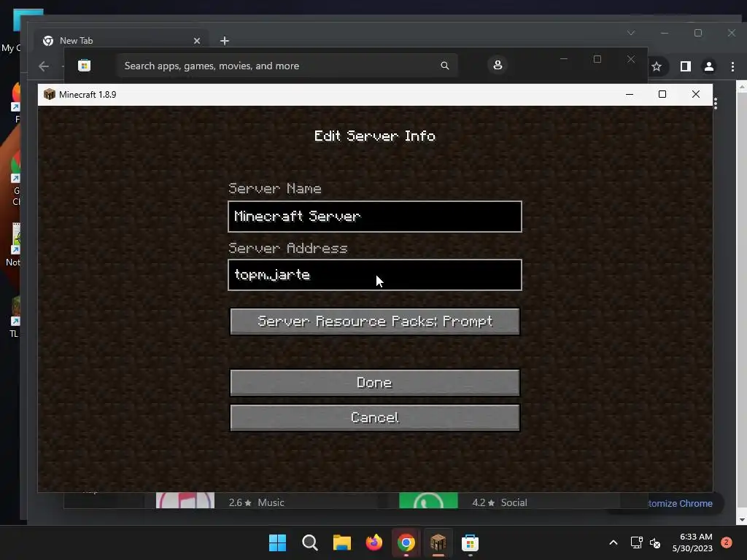
Task: Select the New Tab tab in Chrome
Action: tap(122, 41)
